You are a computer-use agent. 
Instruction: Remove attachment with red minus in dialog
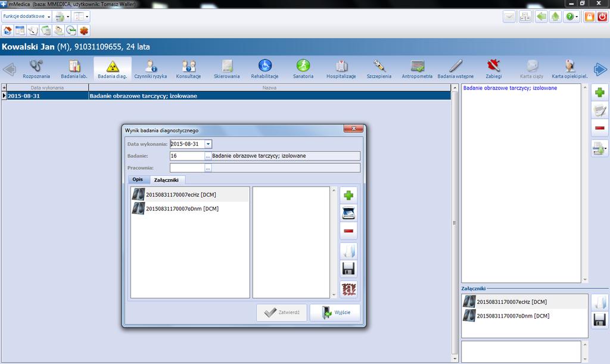(348, 231)
